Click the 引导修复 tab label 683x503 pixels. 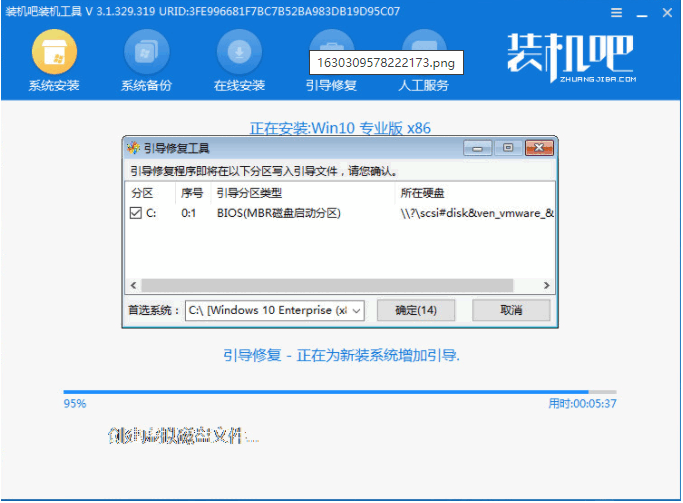331,85
